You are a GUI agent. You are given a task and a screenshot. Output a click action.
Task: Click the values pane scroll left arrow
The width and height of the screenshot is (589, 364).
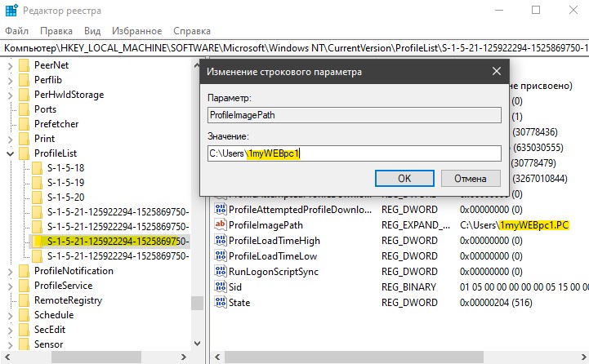pos(217,357)
